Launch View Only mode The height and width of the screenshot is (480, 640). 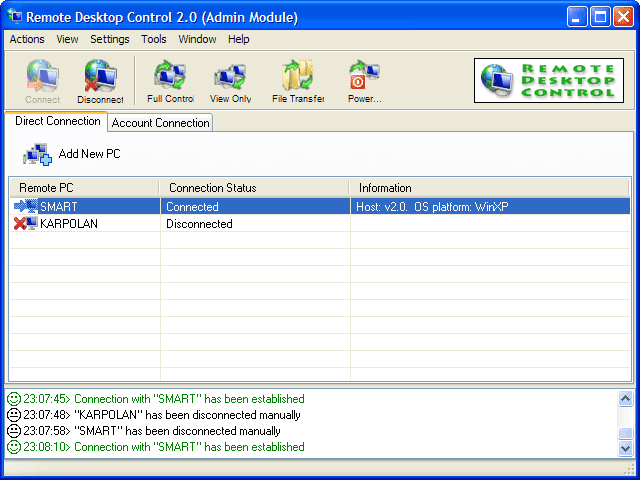point(231,82)
